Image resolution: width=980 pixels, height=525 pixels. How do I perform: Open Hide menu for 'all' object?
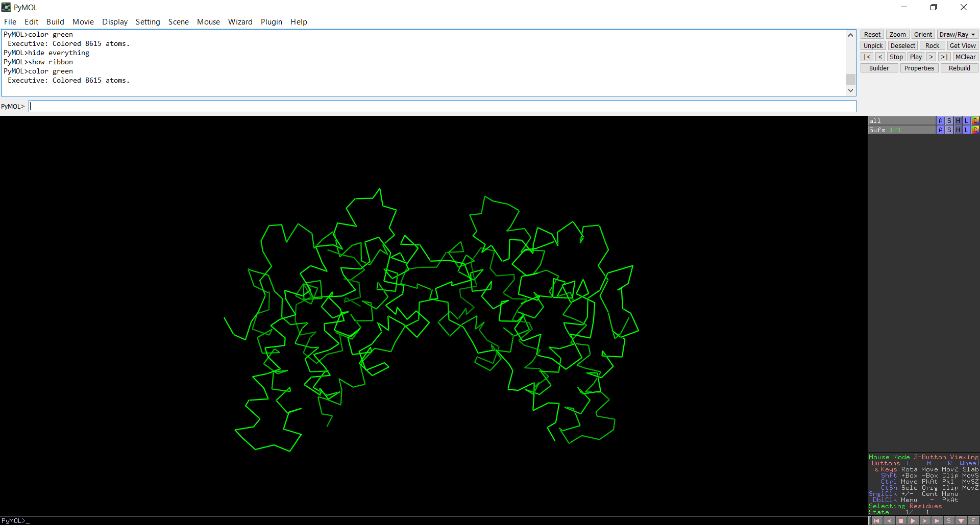958,121
